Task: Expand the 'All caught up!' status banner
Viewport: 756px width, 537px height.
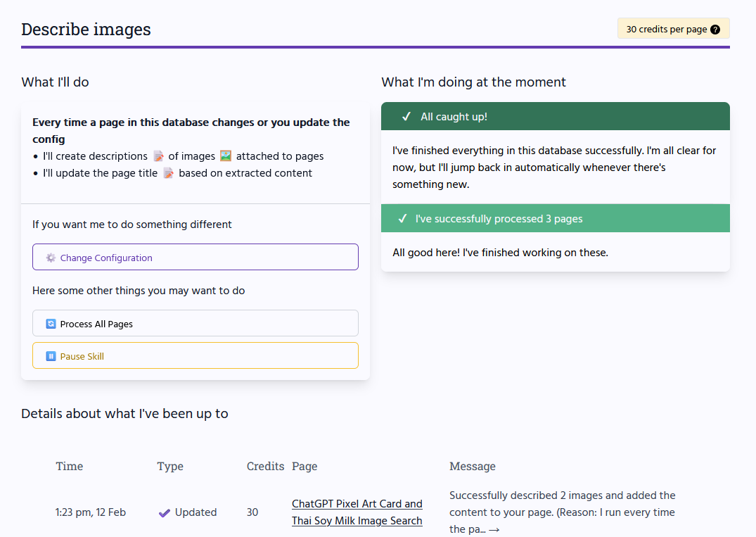Action: 555,117
